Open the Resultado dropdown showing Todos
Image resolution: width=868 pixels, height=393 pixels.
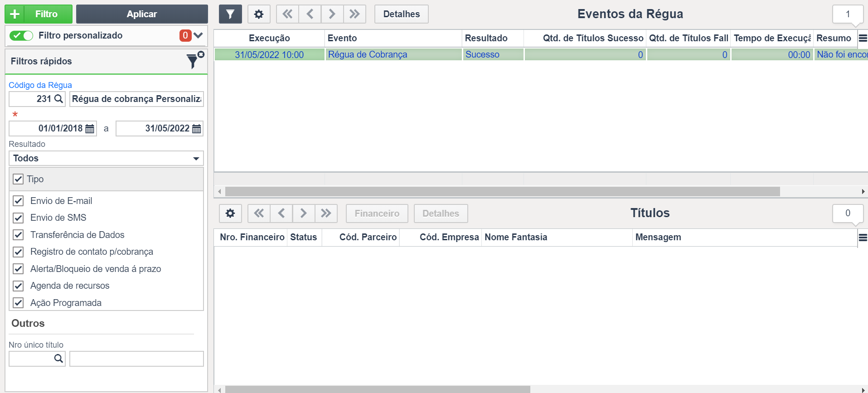pyautogui.click(x=106, y=158)
